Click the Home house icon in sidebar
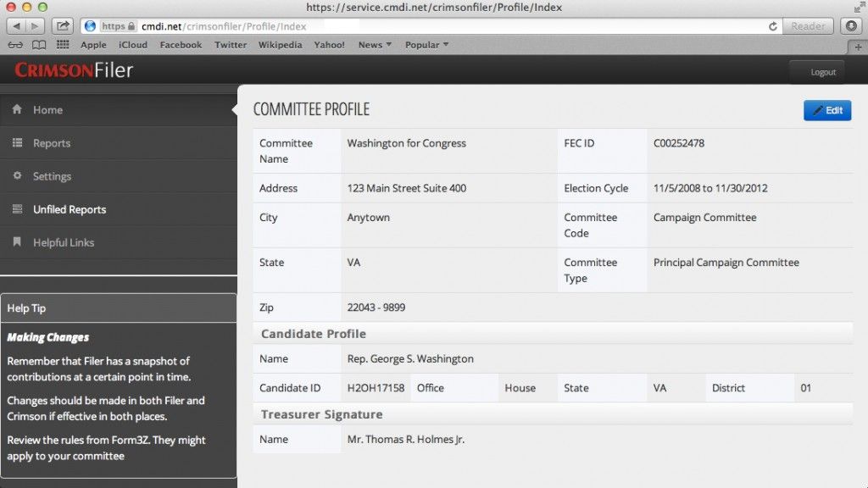Image resolution: width=868 pixels, height=488 pixels. point(17,109)
